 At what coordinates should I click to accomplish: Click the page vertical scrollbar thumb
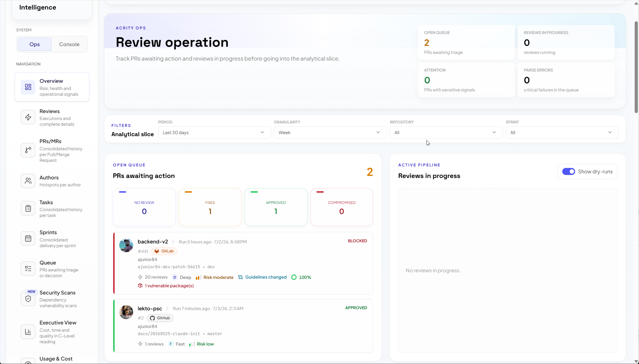point(636,67)
